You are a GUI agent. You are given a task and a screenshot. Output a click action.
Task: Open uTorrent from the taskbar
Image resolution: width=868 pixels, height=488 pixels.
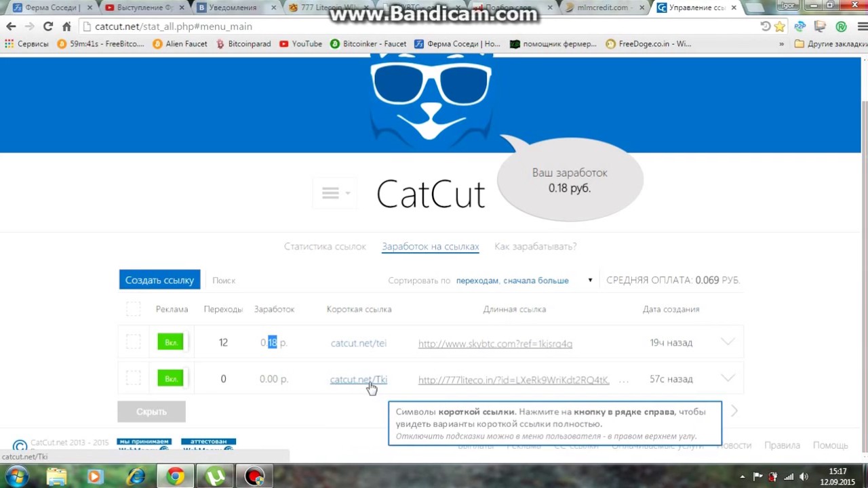point(216,476)
